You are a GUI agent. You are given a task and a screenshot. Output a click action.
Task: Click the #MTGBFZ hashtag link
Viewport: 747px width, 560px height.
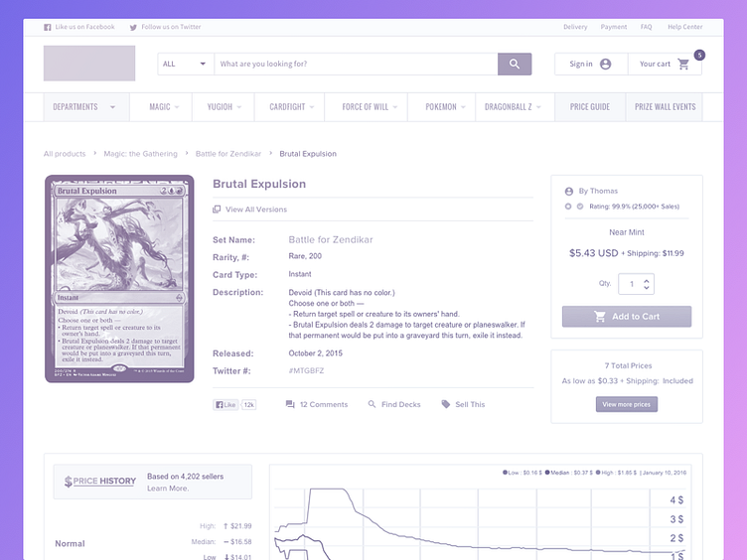[x=306, y=370]
